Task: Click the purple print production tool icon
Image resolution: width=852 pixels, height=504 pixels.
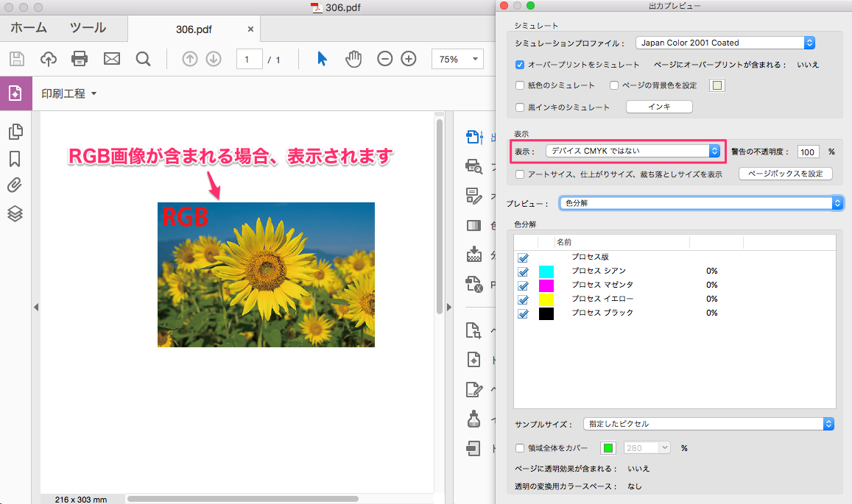Action: point(15,93)
